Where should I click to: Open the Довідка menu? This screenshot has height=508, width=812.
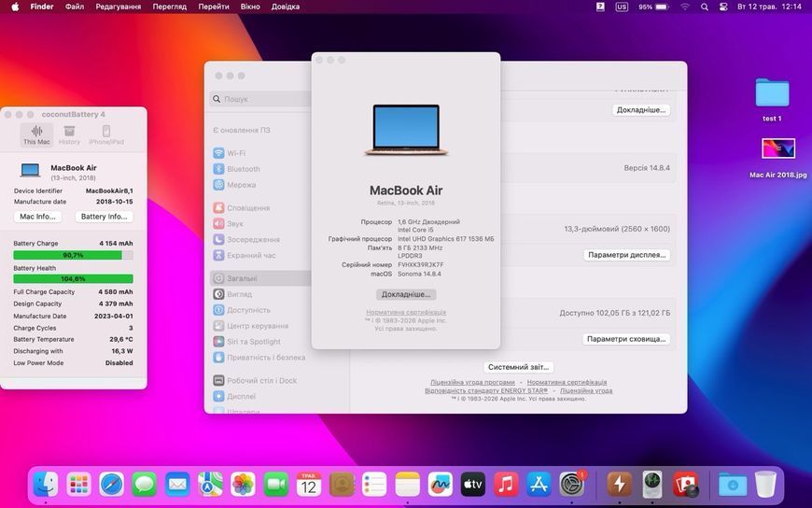pos(286,7)
